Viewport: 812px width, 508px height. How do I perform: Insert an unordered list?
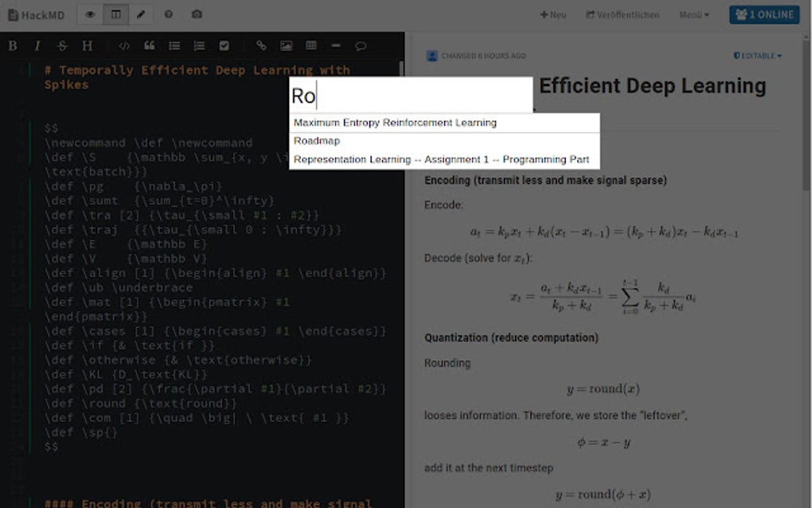pos(174,45)
